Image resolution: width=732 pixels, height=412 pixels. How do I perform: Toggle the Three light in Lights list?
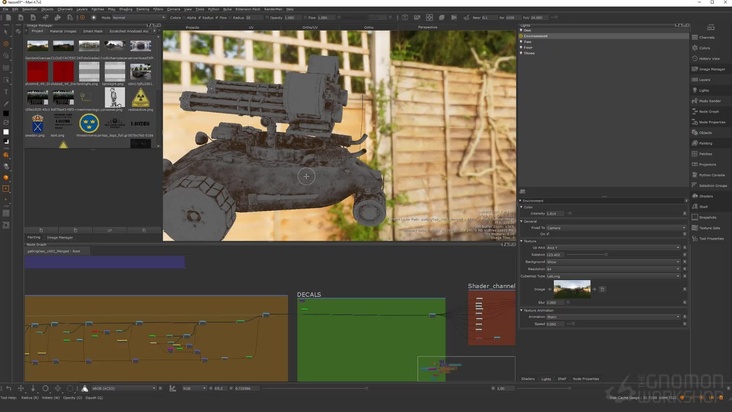521,53
